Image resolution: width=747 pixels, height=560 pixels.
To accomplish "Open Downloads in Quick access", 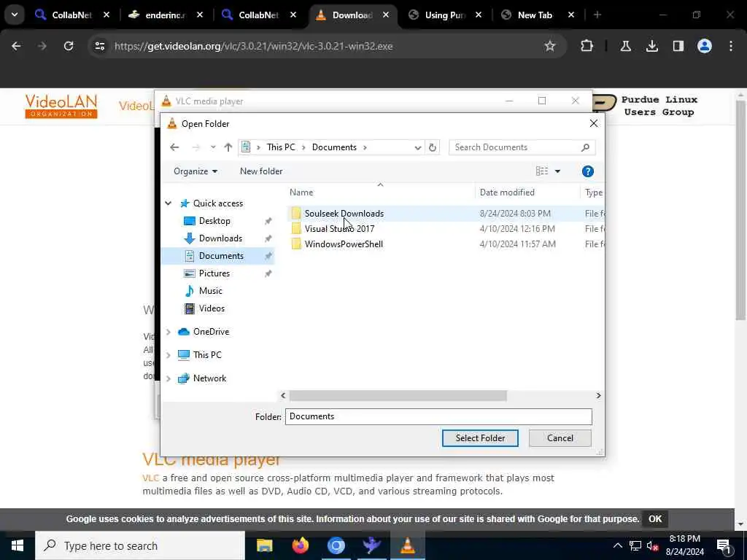I will [x=220, y=238].
